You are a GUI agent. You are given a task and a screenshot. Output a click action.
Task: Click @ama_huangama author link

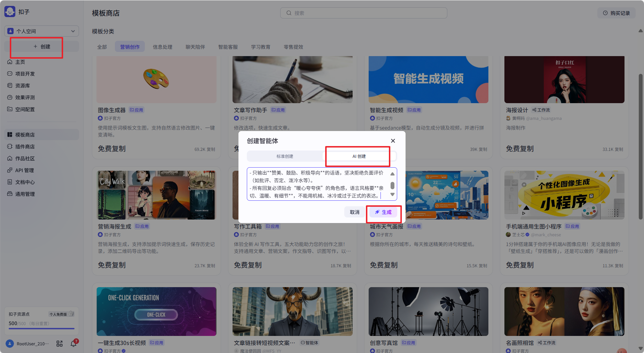point(544,118)
